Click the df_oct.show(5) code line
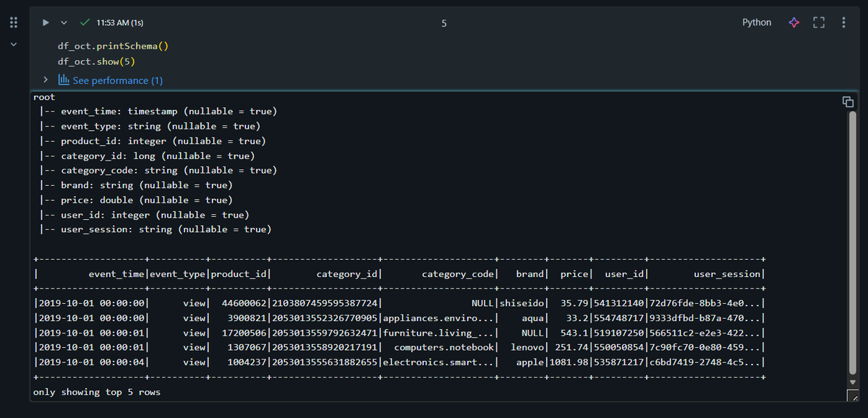The image size is (868, 418). pyautogui.click(x=96, y=61)
